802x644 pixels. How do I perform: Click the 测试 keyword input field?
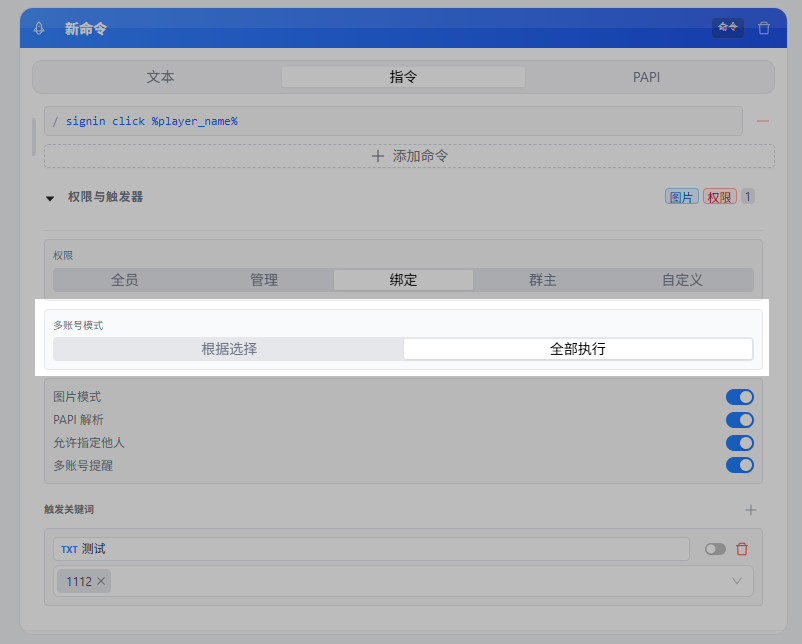(380, 549)
